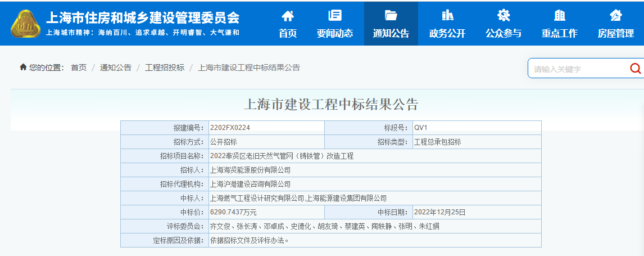Click the 公众参与 gear icon

(503, 16)
